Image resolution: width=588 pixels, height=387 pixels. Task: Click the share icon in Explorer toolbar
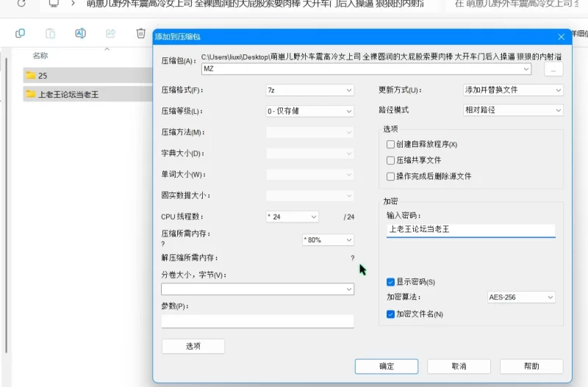coord(111,33)
